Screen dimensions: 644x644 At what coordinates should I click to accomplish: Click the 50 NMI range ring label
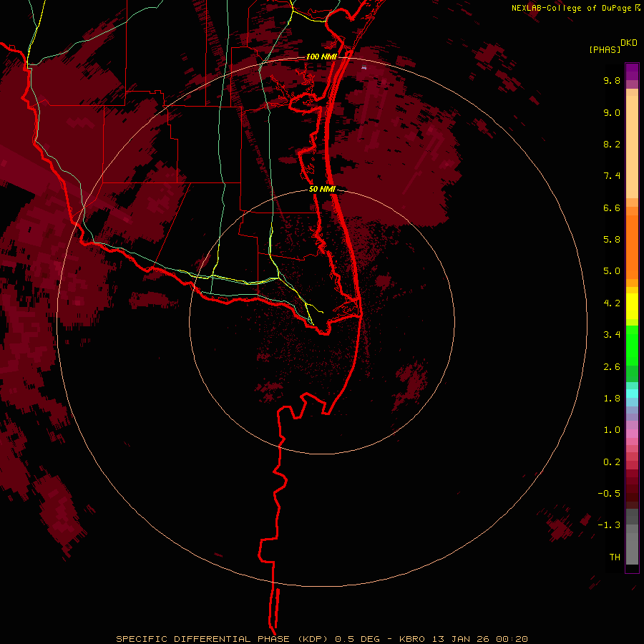322,189
